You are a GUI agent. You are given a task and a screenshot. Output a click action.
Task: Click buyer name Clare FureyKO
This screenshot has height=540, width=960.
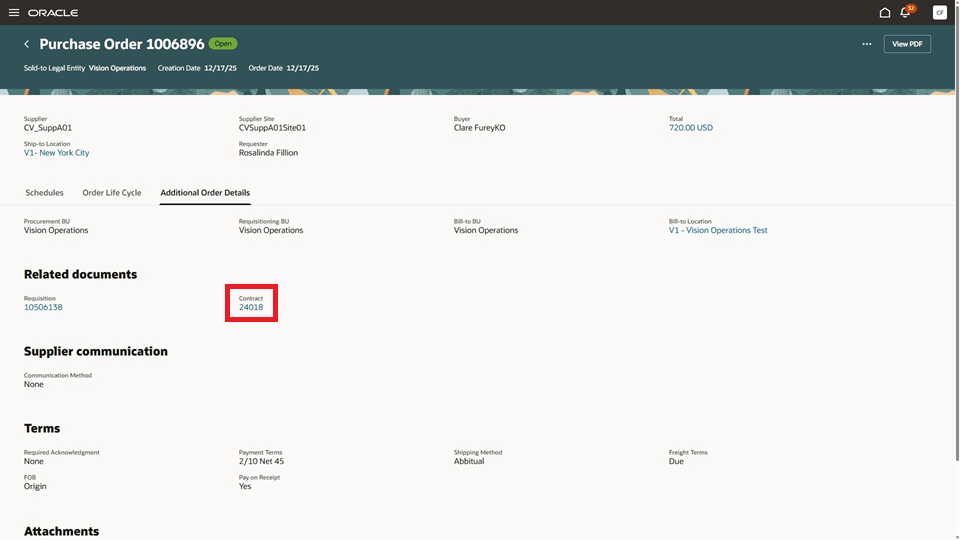[x=479, y=128]
